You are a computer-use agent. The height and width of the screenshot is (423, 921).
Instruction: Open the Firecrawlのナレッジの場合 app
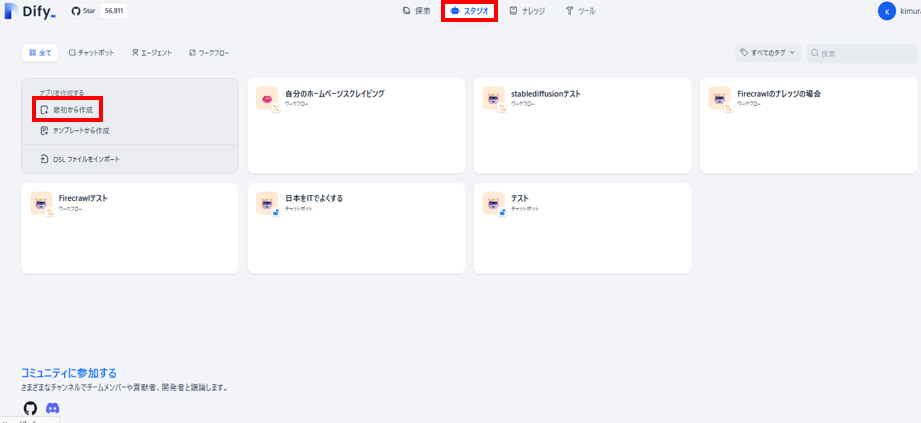809,126
